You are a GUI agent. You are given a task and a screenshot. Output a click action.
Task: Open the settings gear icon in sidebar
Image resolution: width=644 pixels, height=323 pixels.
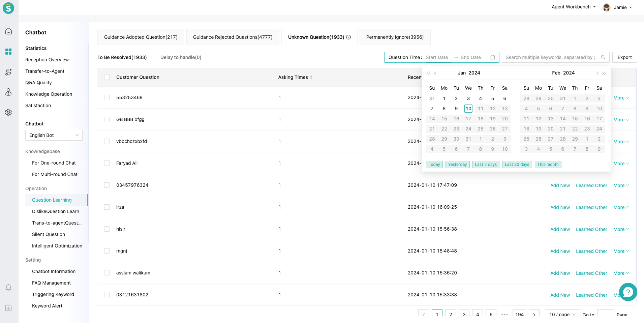click(9, 112)
